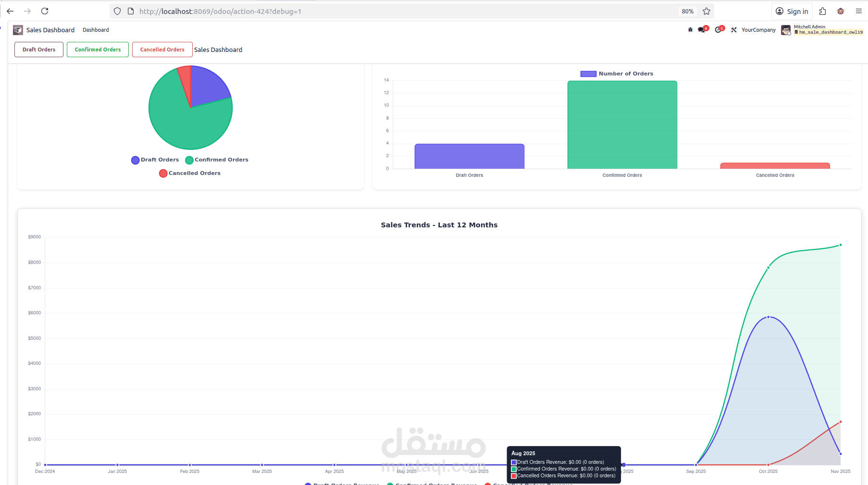Click the page info icon in the address bar

coord(130,11)
